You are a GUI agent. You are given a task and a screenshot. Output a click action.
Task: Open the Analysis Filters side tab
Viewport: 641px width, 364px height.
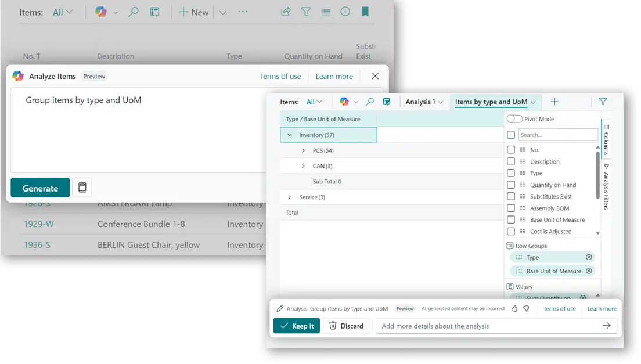pyautogui.click(x=606, y=187)
